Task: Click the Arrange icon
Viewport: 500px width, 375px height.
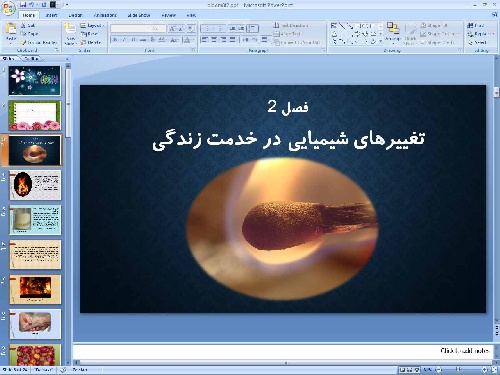Action: [393, 29]
